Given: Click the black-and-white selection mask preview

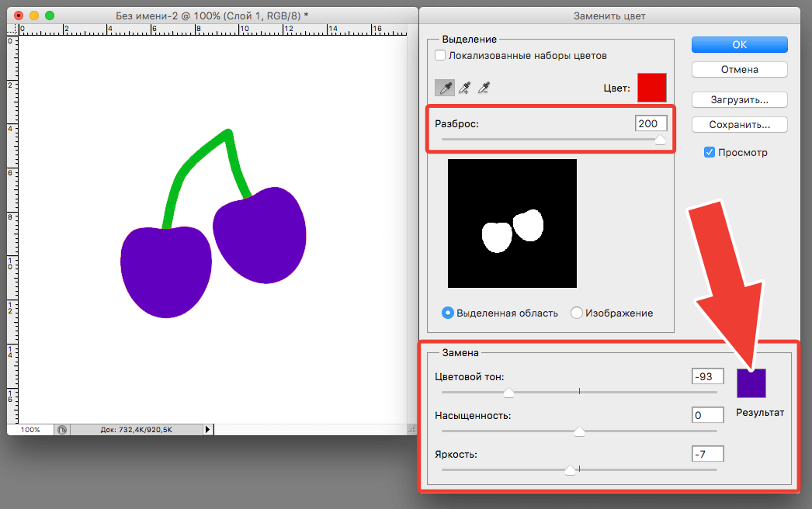Looking at the screenshot, I should [x=512, y=223].
